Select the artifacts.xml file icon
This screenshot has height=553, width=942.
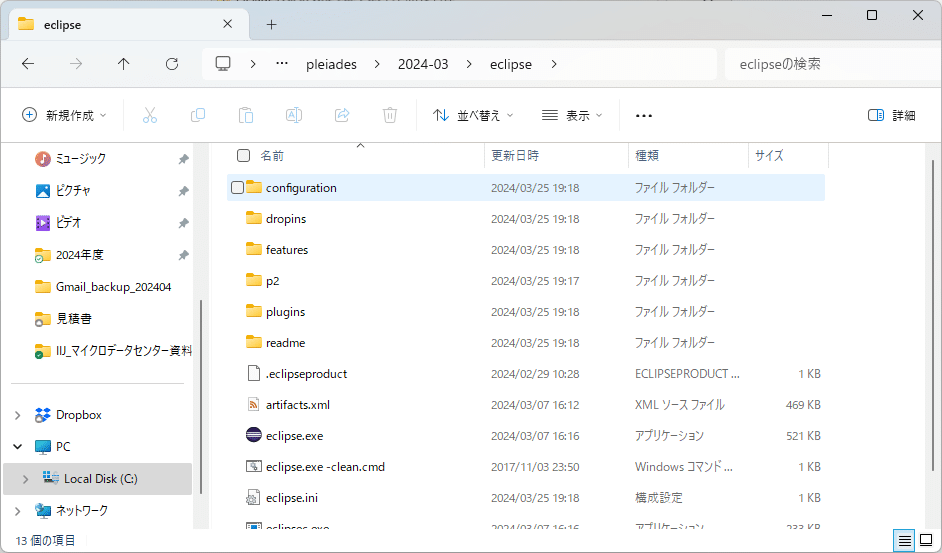[254, 404]
